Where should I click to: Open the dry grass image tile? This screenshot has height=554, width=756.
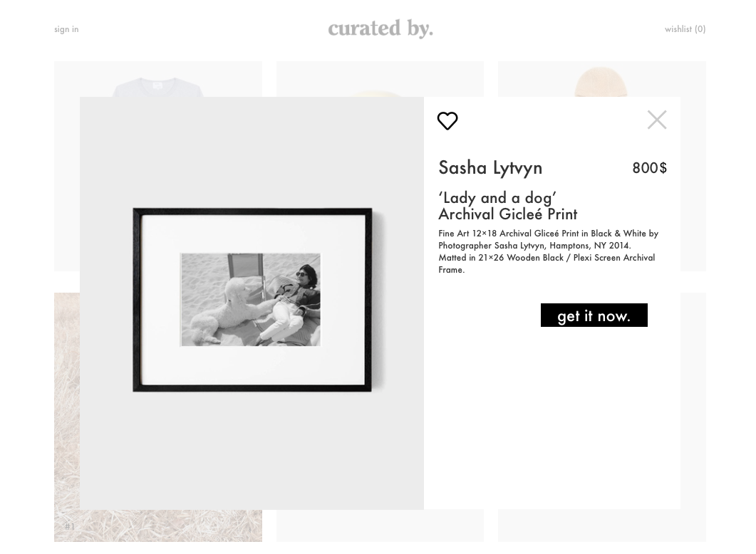tap(66, 413)
